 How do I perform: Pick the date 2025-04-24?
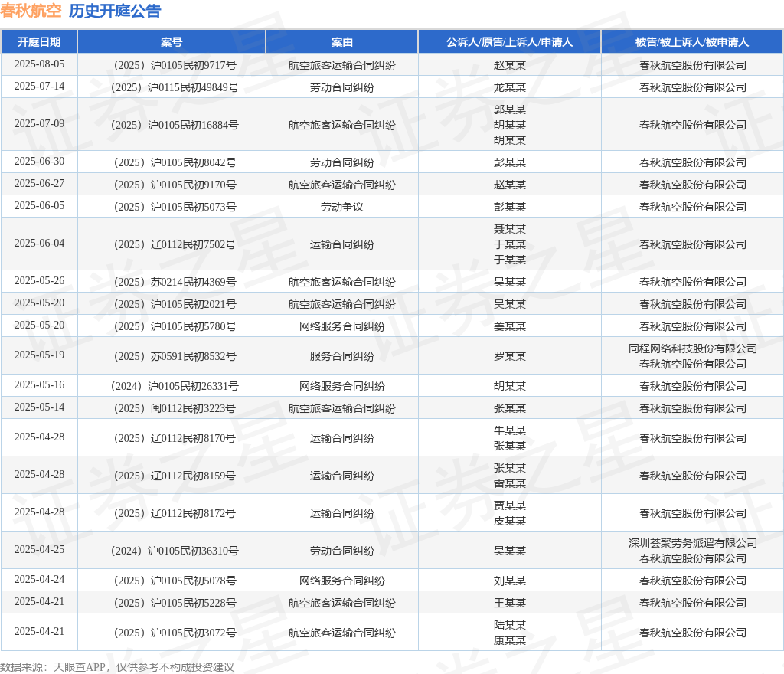coord(39,580)
